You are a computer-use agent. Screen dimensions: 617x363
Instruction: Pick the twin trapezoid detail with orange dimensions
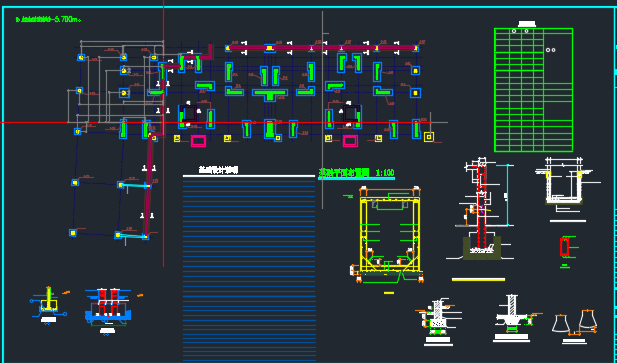click(575, 322)
